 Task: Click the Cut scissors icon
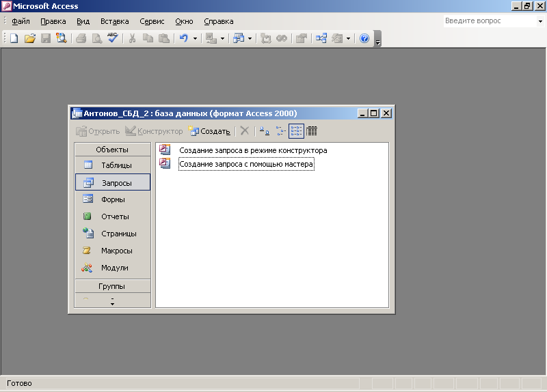click(x=132, y=38)
